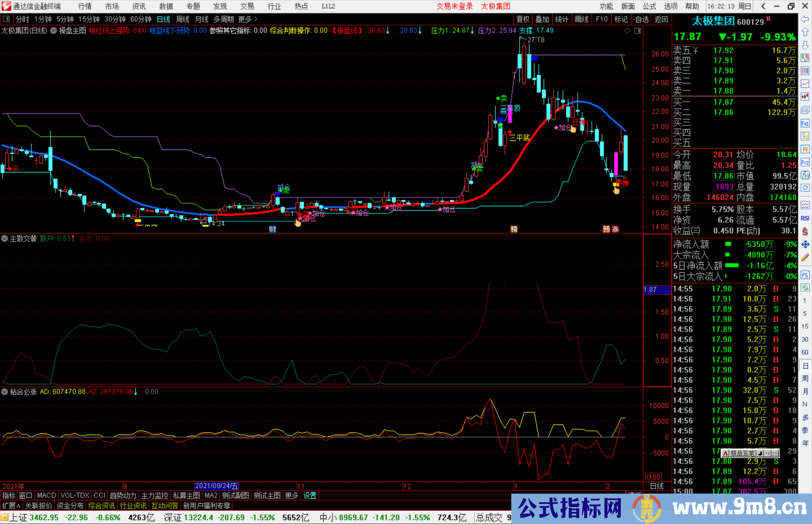This screenshot has height=524, width=812.
Task: Toggle 复权 price adjustment in the toolbar
Action: (x=523, y=19)
